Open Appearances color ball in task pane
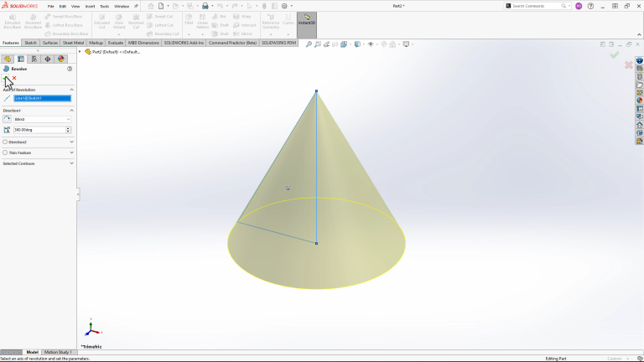This screenshot has height=362, width=644. [640, 101]
